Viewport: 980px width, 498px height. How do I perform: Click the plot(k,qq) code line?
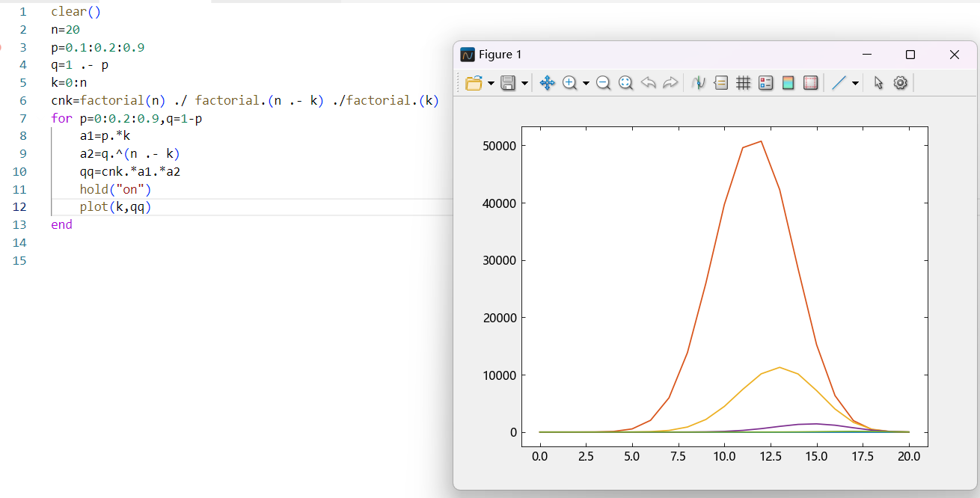pyautogui.click(x=116, y=207)
